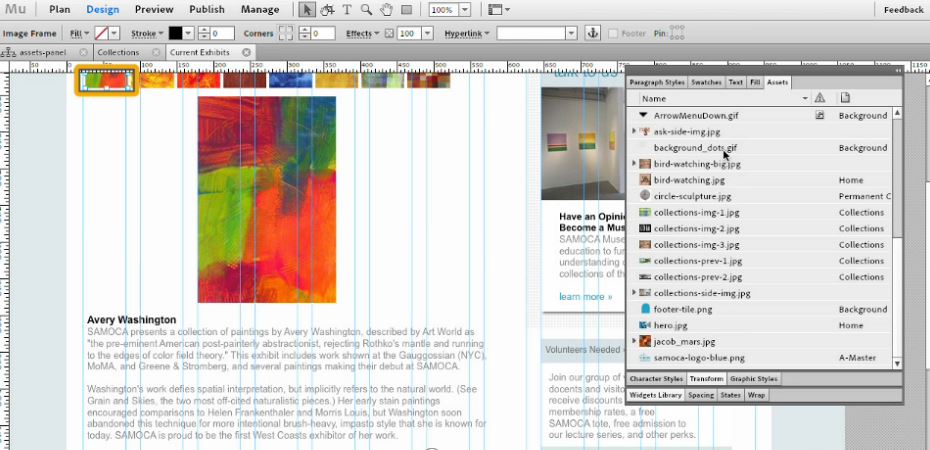
Task: Open the view options layout dropdown
Action: coord(499,9)
